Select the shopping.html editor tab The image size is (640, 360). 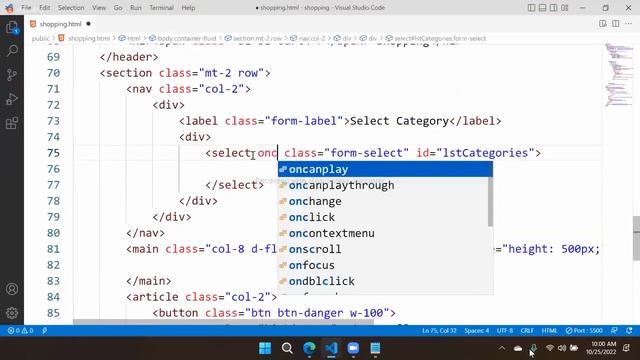coord(60,24)
